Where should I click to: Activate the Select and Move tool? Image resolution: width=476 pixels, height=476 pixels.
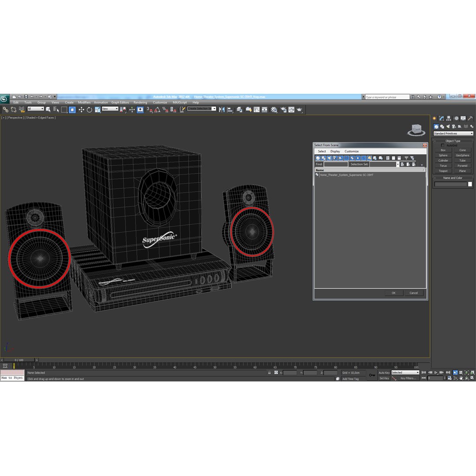point(82,110)
